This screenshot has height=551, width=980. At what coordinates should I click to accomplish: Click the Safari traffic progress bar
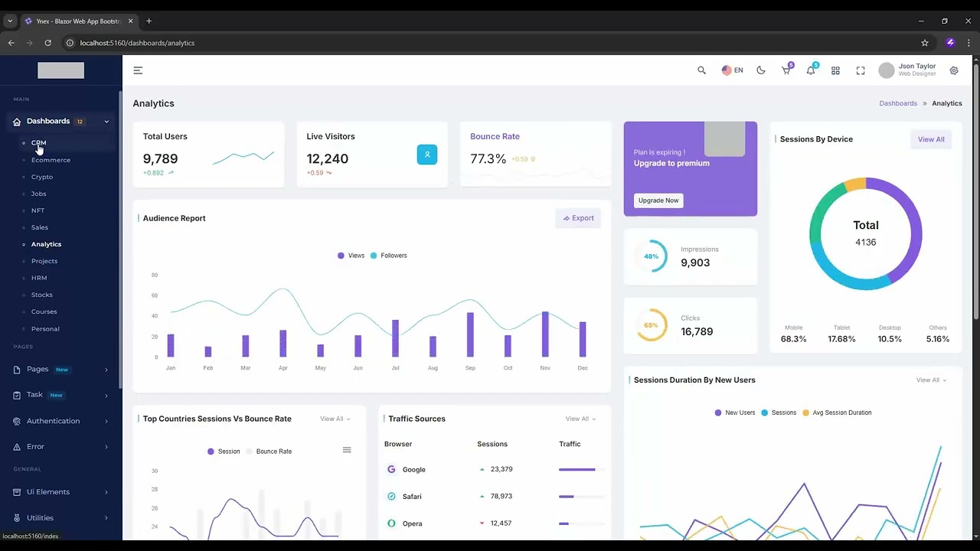(581, 497)
